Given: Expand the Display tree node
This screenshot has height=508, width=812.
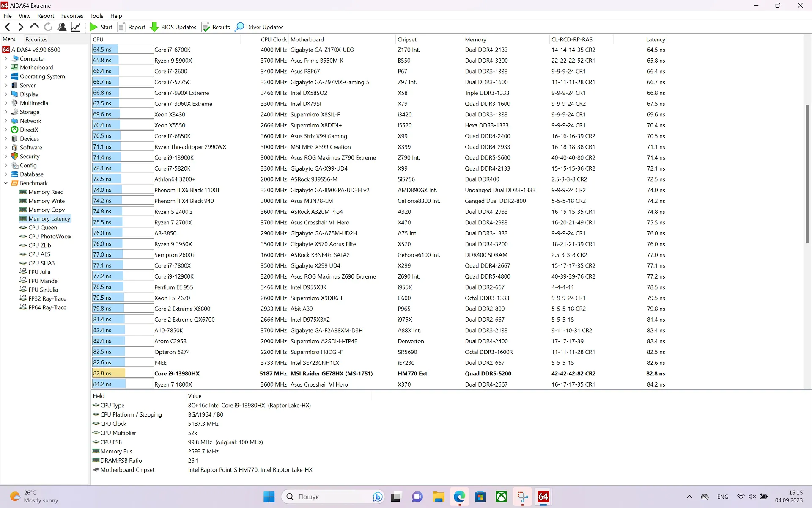Looking at the screenshot, I should pos(6,94).
